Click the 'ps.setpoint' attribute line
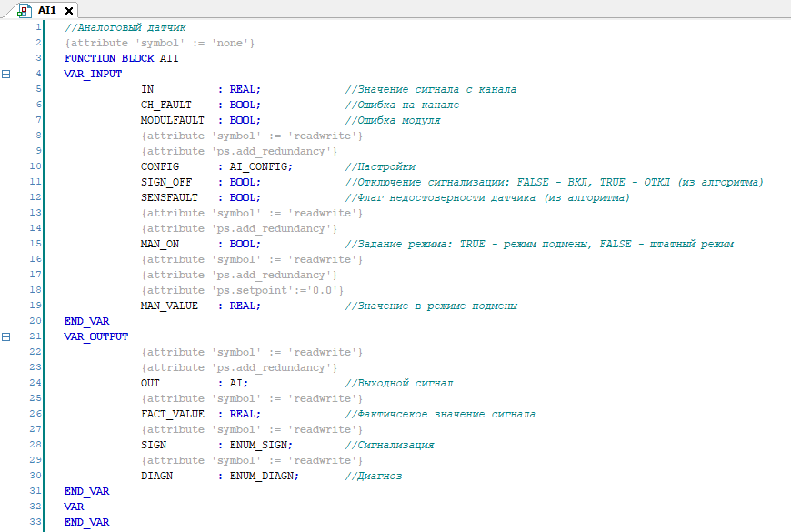Screen dimensions: 791x532 (x=243, y=290)
